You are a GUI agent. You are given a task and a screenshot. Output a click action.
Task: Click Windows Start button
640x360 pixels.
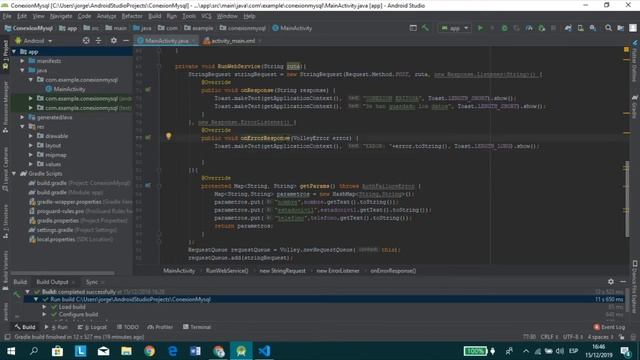click(11, 351)
